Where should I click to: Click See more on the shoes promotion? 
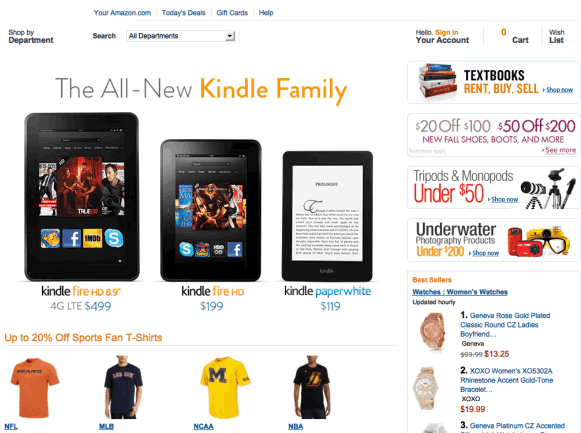coord(560,150)
